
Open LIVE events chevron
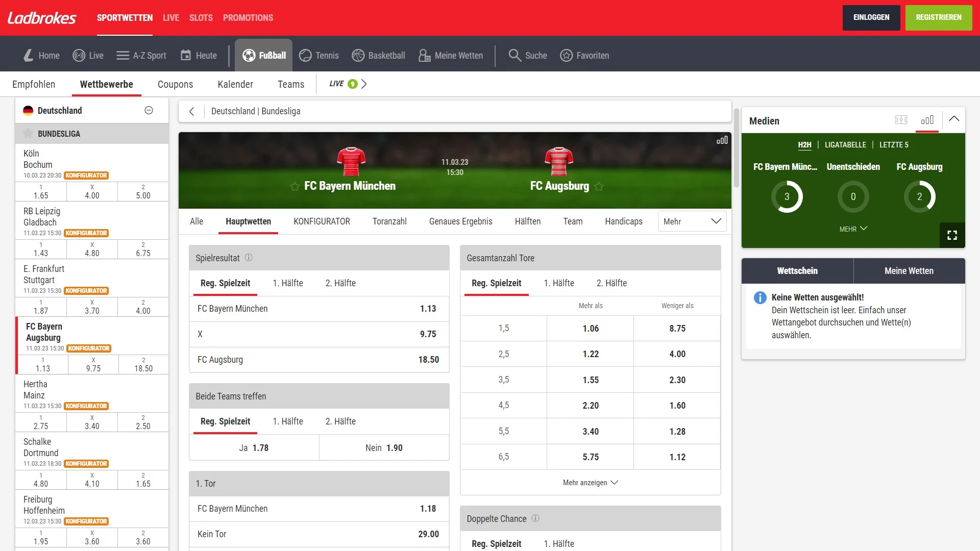click(364, 84)
